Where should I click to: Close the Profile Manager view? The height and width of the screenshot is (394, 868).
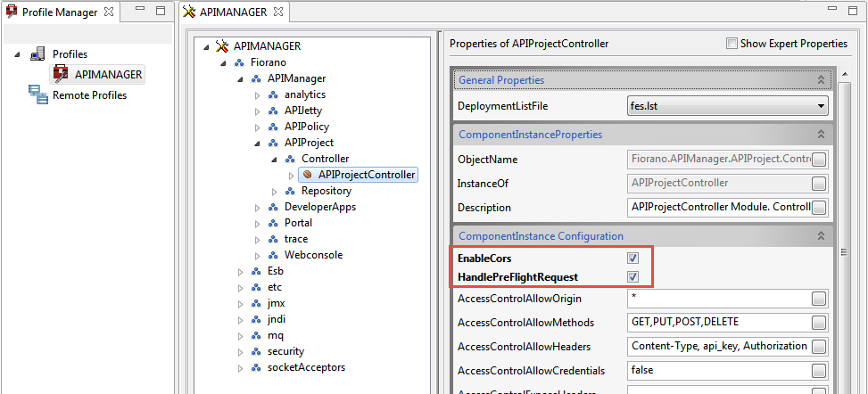(x=109, y=11)
